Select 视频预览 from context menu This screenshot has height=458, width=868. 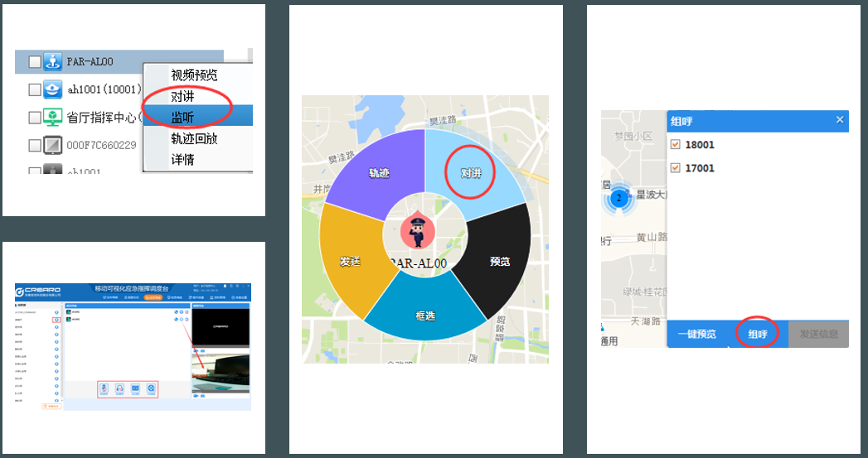point(194,75)
